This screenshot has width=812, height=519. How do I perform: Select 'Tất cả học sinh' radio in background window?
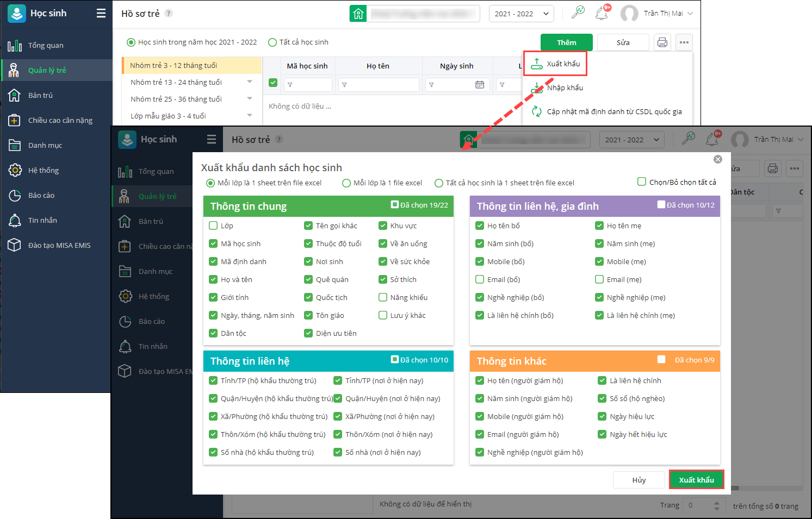click(x=272, y=42)
